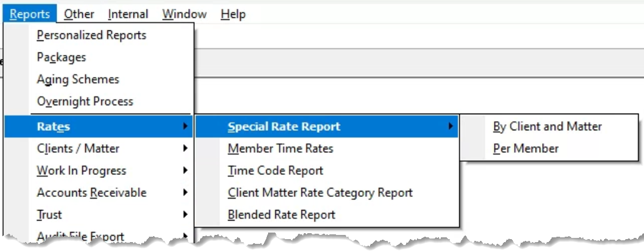
Task: Open the Other menu
Action: (x=79, y=14)
